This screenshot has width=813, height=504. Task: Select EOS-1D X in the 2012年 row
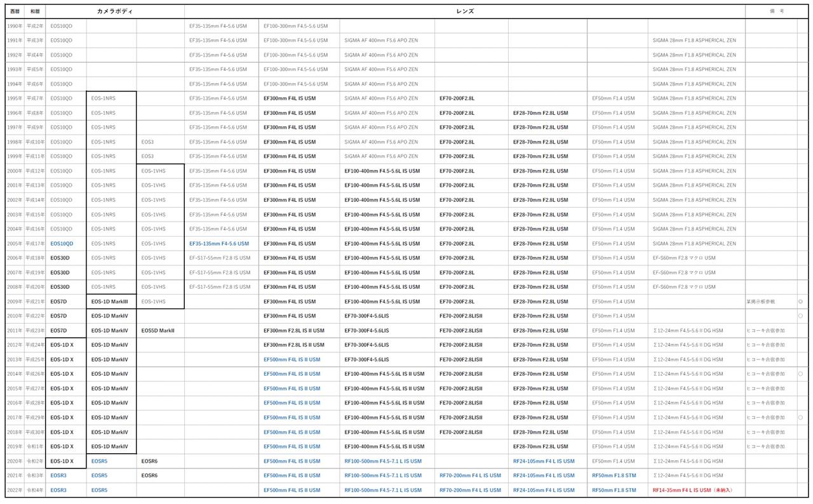(x=62, y=345)
